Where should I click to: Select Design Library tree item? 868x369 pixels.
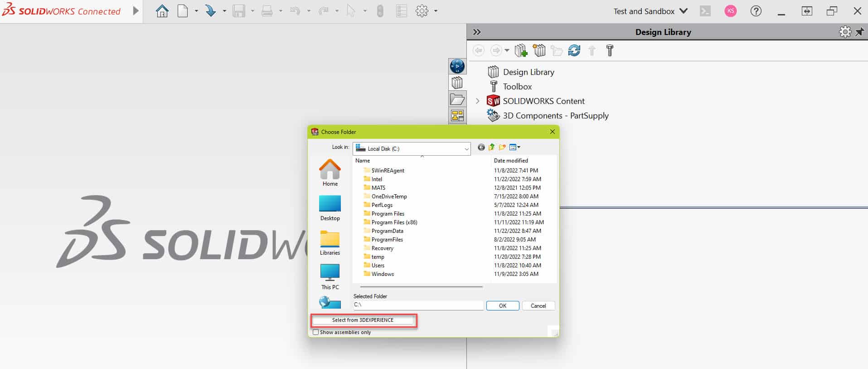click(521, 72)
